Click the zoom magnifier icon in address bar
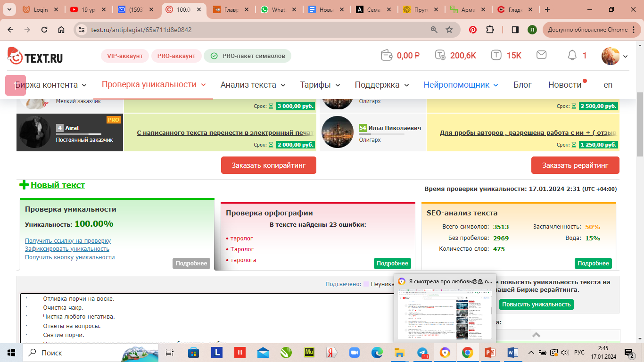This screenshot has width=644, height=362. coord(434,30)
